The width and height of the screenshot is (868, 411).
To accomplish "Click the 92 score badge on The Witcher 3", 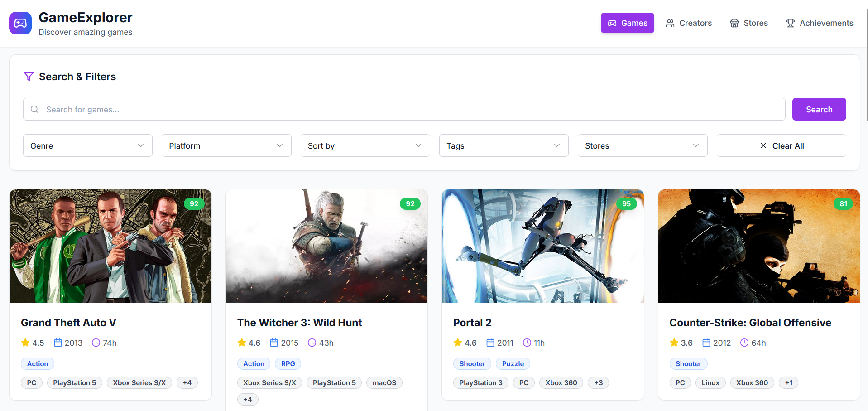I will pyautogui.click(x=410, y=204).
